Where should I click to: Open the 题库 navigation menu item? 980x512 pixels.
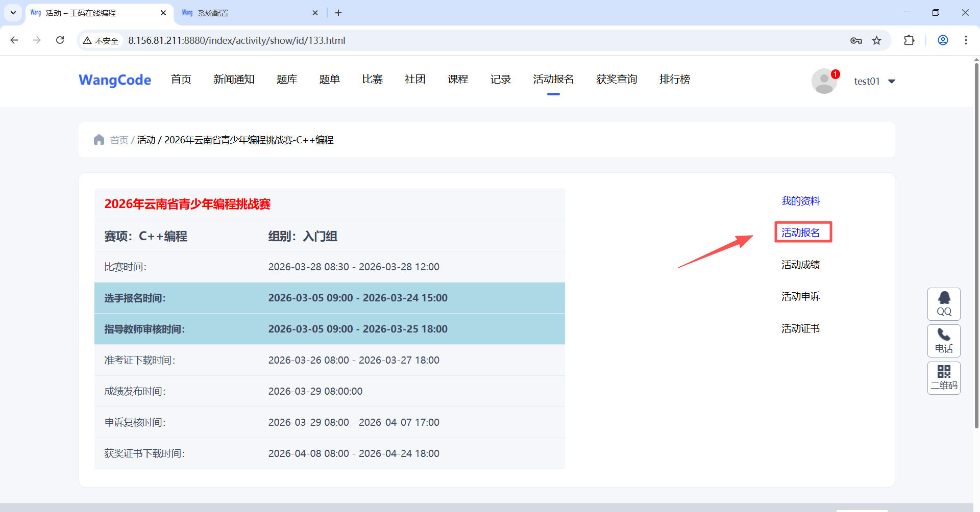tap(287, 79)
